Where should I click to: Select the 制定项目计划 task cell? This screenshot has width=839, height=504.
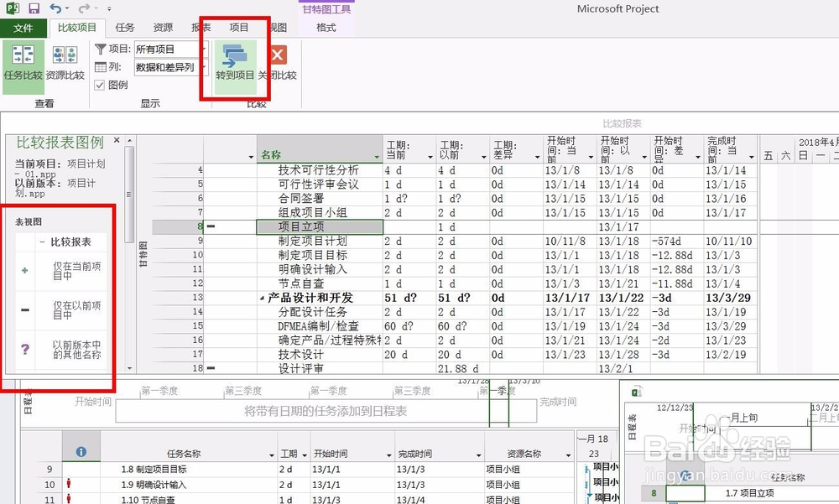tap(320, 241)
